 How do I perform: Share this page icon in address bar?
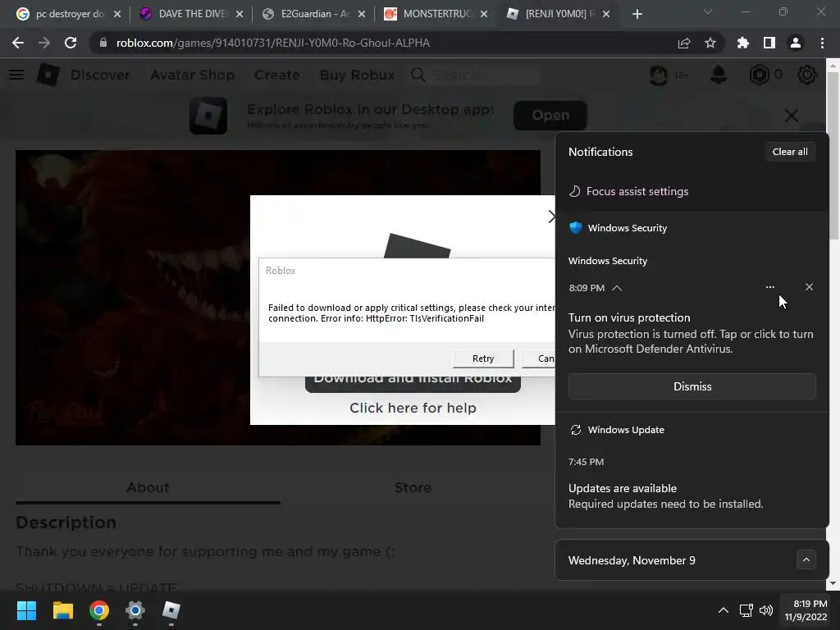point(683,43)
